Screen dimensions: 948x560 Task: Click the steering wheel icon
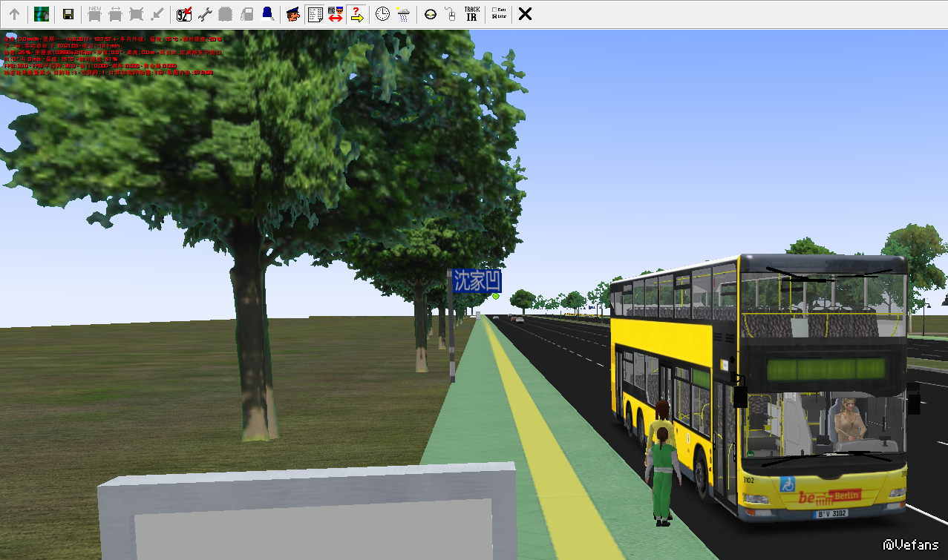pos(430,14)
